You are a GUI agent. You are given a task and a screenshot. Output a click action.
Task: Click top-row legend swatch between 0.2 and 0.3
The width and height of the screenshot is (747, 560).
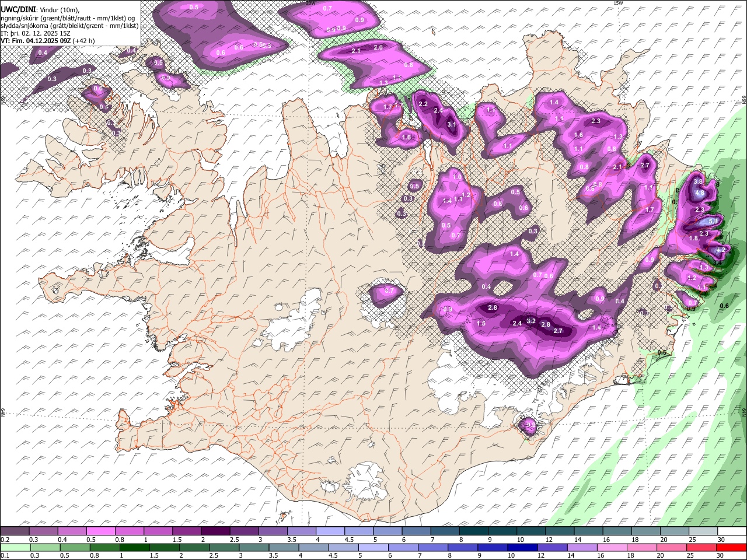point(15,531)
